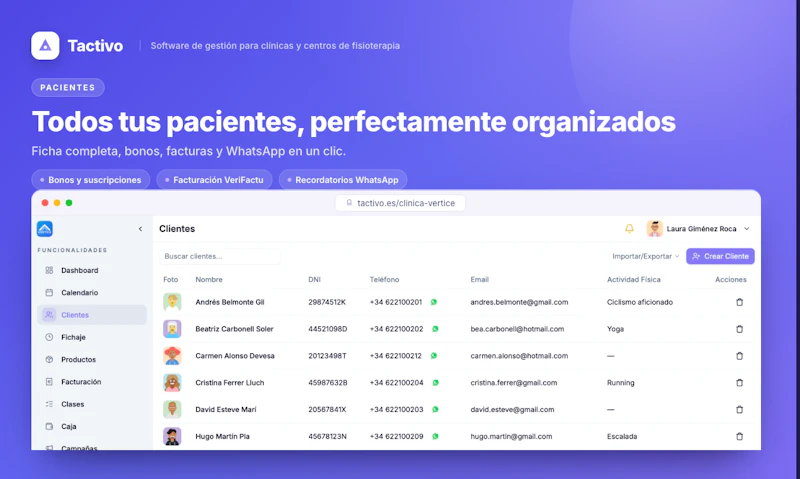Click Andrés Belmonte Gil's avatar photo

click(x=172, y=302)
